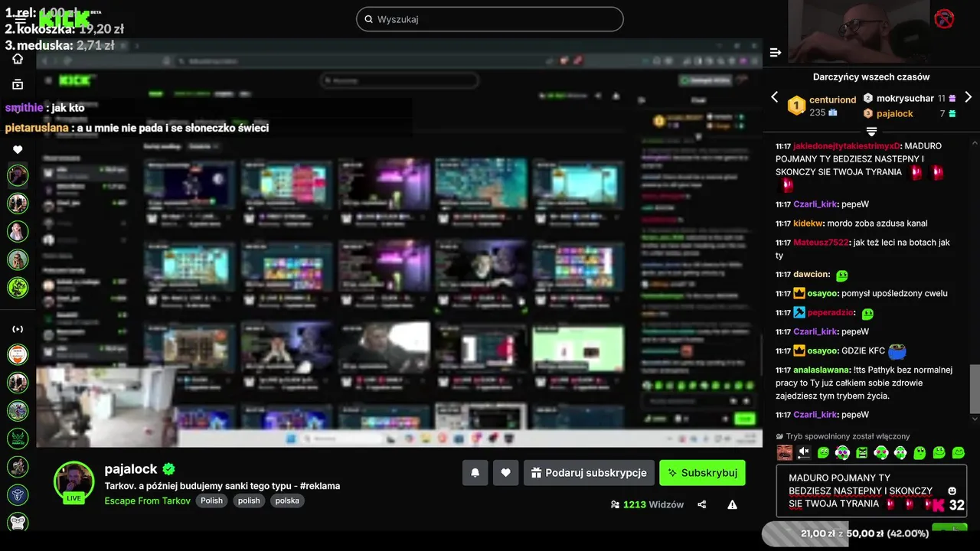The height and width of the screenshot is (551, 980).
Task: Click the main stream video player
Action: (x=399, y=243)
